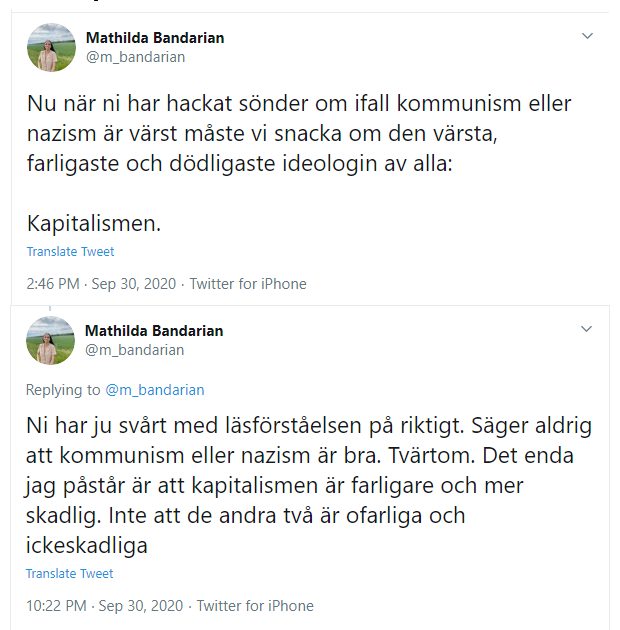Open the first tweet's chevron options menu
This screenshot has width=620, height=630.
click(x=588, y=36)
